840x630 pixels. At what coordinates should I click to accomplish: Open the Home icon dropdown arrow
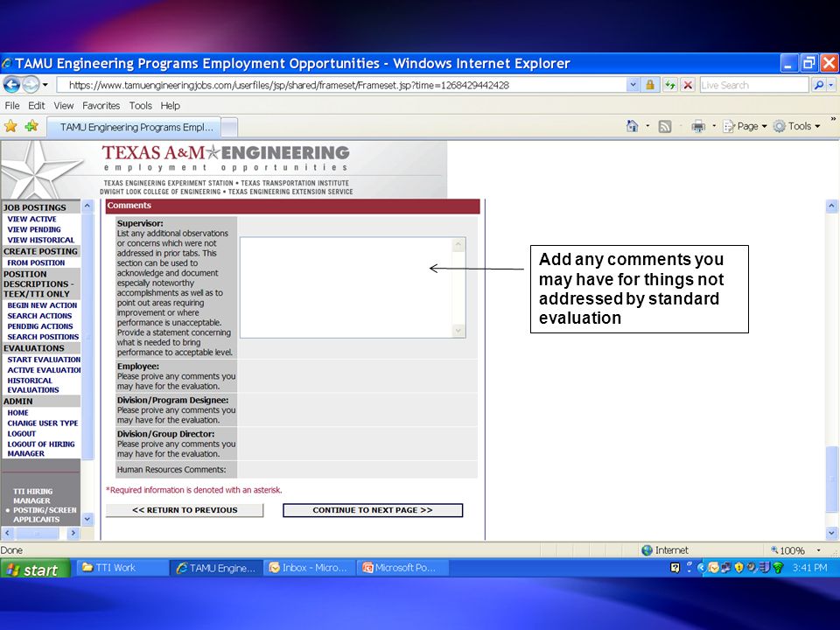(x=647, y=126)
